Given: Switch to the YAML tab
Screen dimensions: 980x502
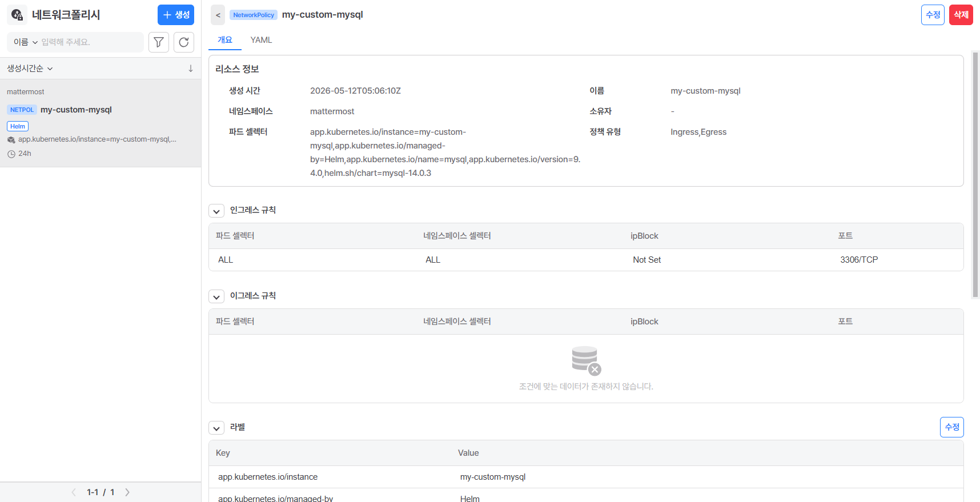Looking at the screenshot, I should click(261, 40).
